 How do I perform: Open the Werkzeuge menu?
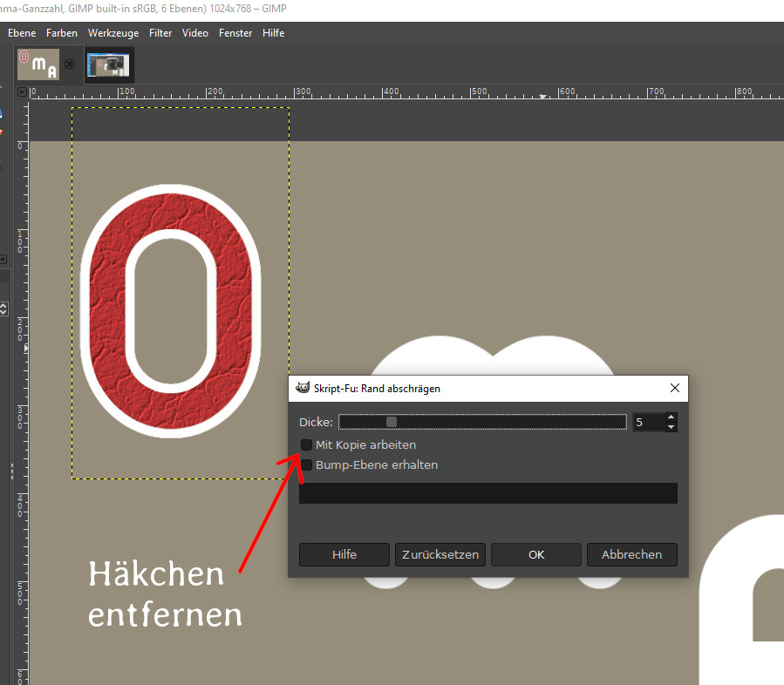click(113, 33)
